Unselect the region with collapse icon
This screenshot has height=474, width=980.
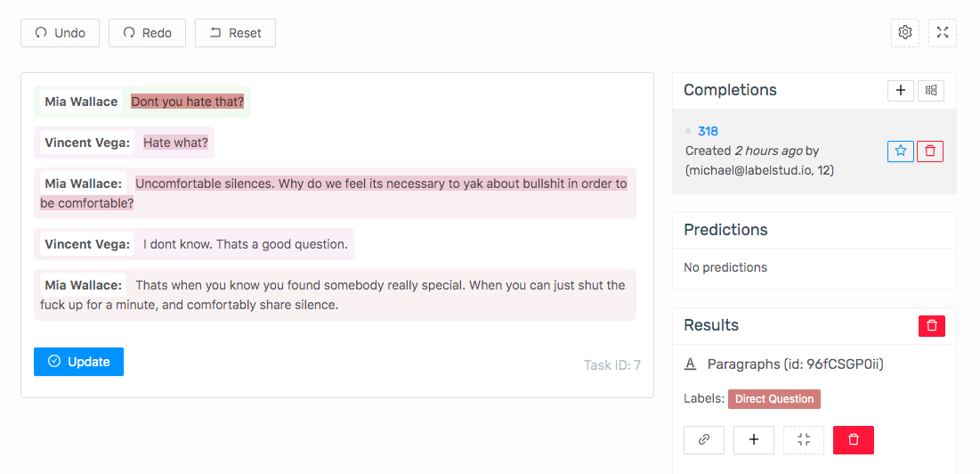[804, 439]
